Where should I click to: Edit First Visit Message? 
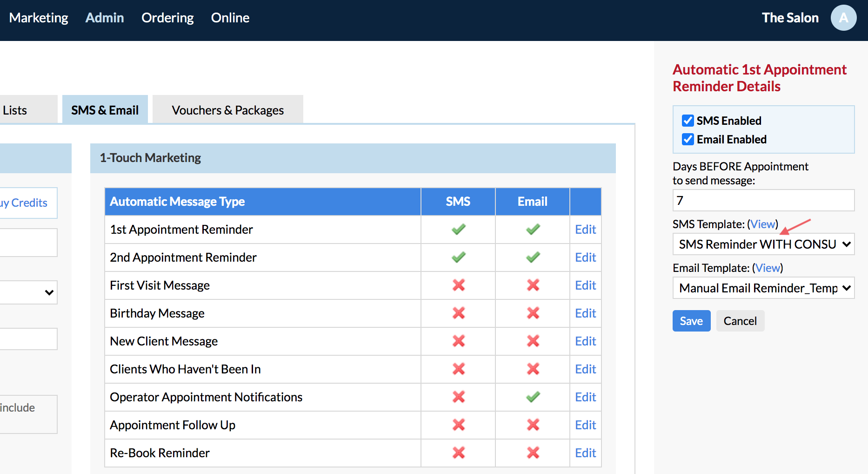pyautogui.click(x=585, y=285)
